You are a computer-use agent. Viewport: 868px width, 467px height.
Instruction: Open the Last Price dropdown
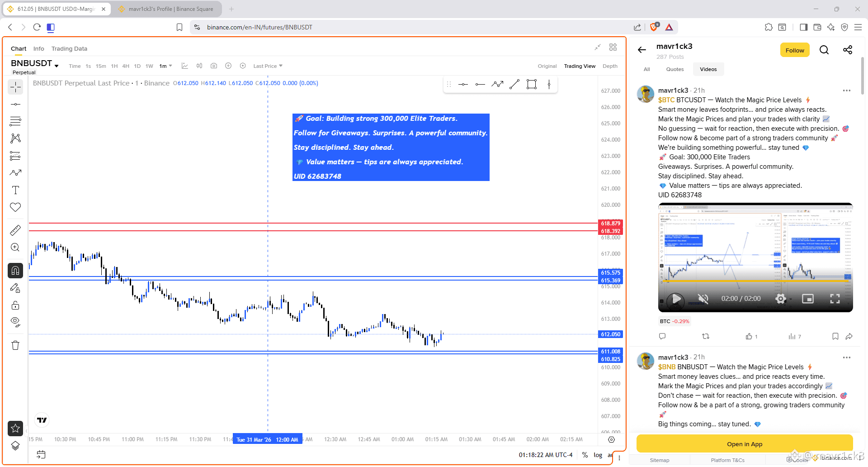(268, 66)
